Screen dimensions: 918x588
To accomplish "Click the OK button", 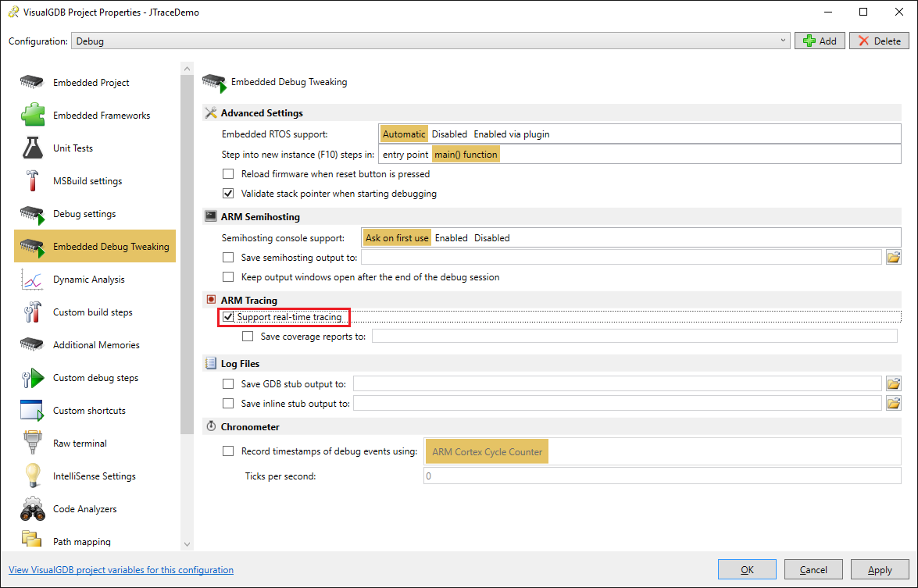I will (x=747, y=569).
